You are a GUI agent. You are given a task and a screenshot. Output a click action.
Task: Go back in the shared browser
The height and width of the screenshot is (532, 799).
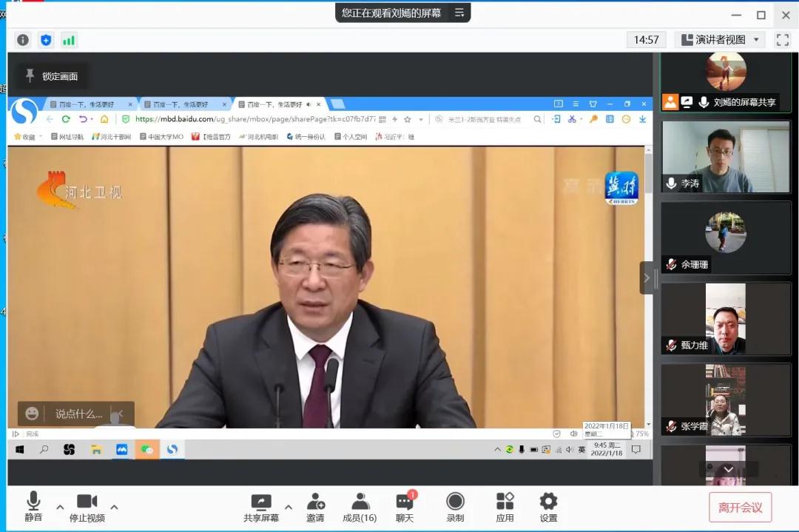pyautogui.click(x=50, y=119)
